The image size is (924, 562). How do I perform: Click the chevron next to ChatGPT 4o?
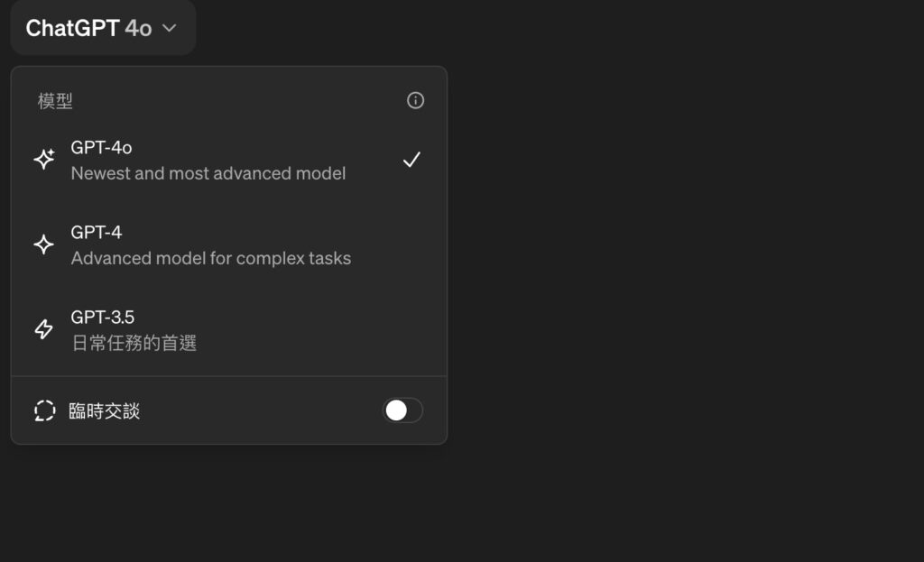click(169, 28)
